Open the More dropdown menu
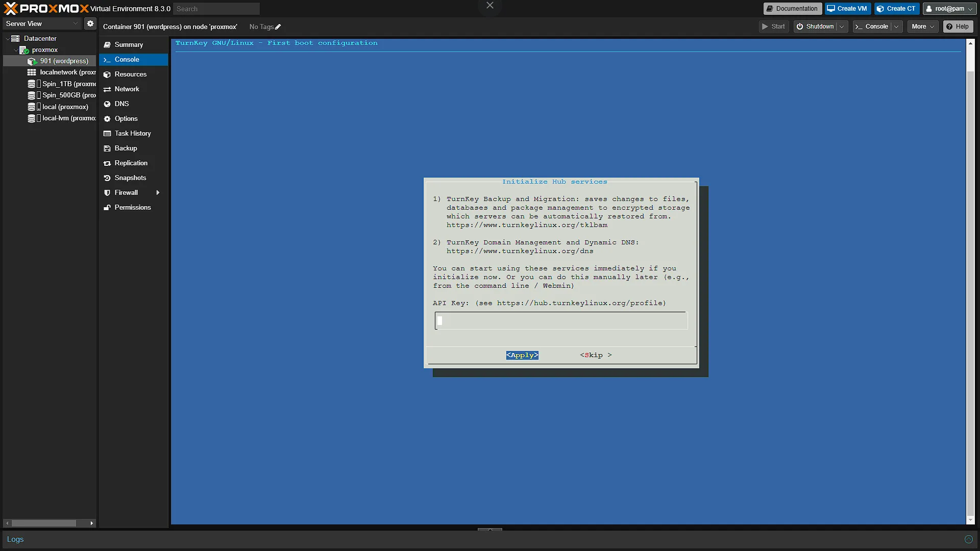980x551 pixels. [923, 27]
